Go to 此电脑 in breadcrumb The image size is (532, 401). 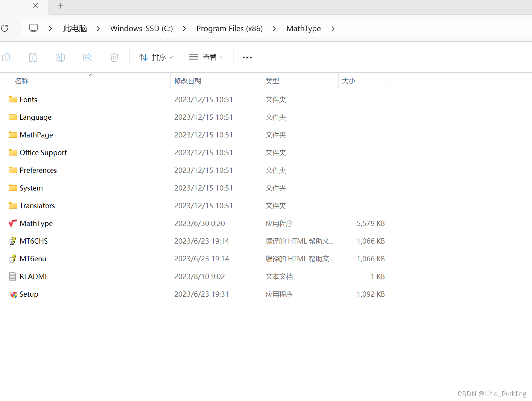[75, 29]
